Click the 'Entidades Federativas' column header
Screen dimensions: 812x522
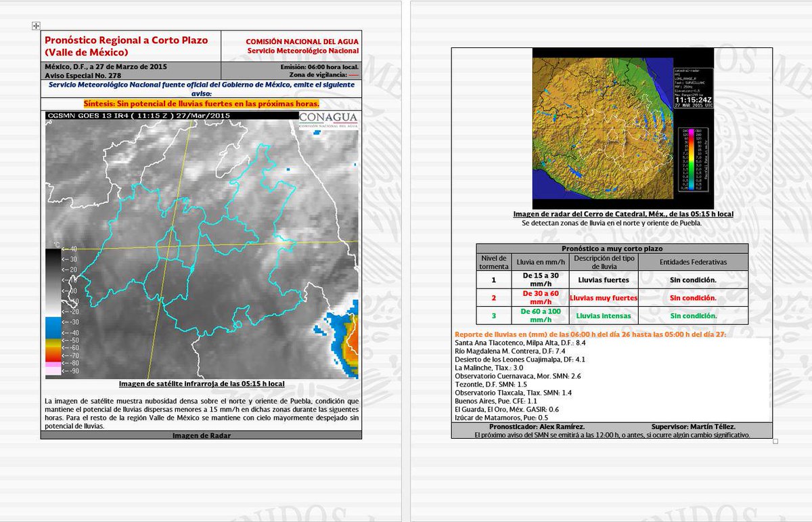coord(693,261)
